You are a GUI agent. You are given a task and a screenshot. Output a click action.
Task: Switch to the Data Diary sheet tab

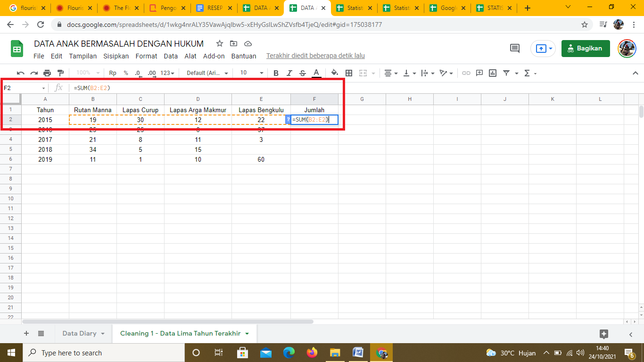tap(79, 333)
